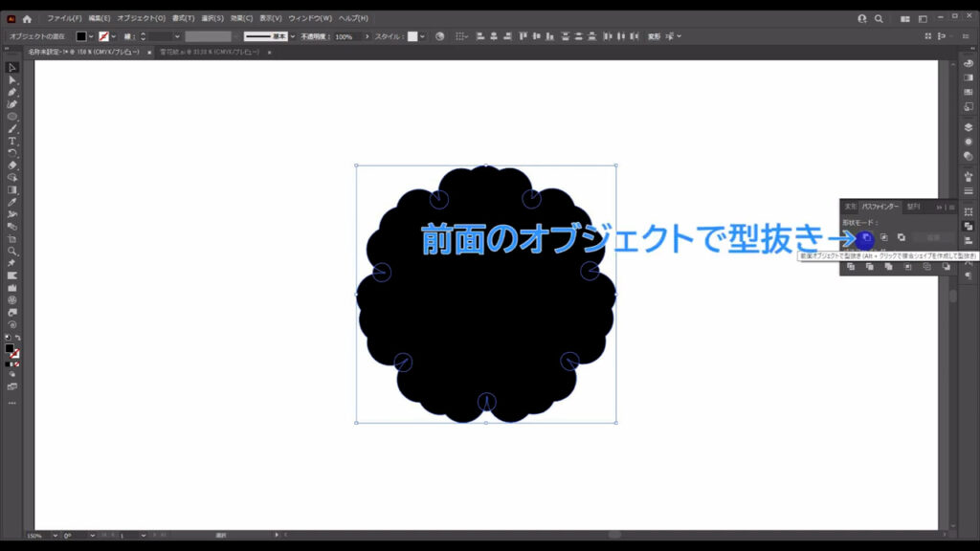Viewport: 980px width, 551px height.
Task: Open the fill color dropdown
Action: coord(92,36)
